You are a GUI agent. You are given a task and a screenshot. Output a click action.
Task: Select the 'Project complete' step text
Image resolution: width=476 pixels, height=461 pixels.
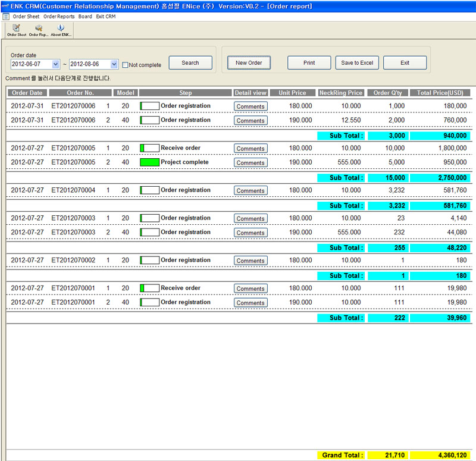pos(184,162)
